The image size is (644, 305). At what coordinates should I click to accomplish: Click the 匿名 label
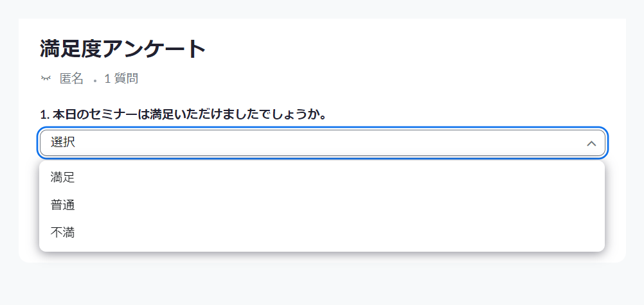click(72, 78)
